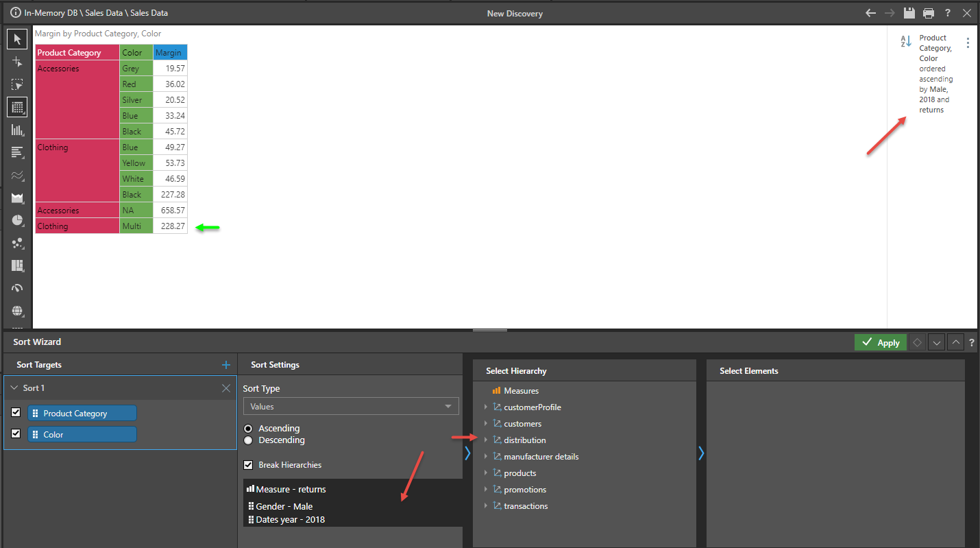Add a new sort target with plus icon
Screen dimensions: 980x548
click(x=226, y=365)
